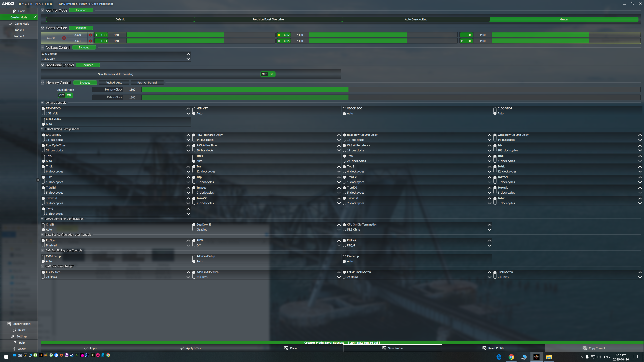
Task: Increase the CPU Voltage with the up arrow
Action: click(x=188, y=54)
